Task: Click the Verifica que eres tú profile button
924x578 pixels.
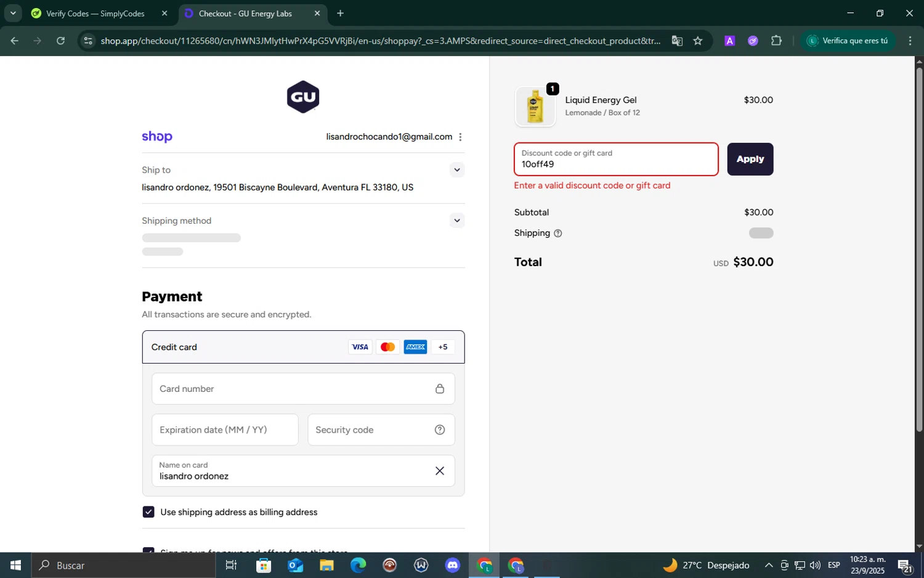Action: pyautogui.click(x=848, y=41)
